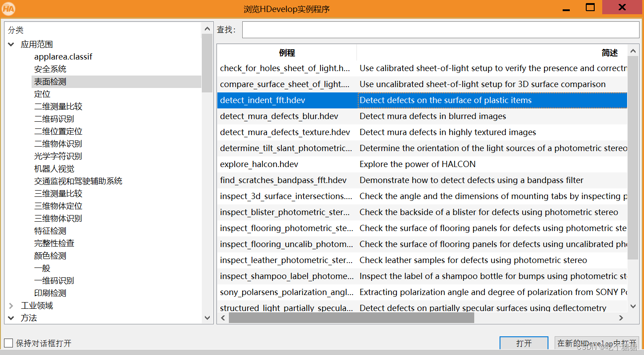Select 安全系统 category
Viewport: 644px width, 355px height.
click(x=50, y=69)
